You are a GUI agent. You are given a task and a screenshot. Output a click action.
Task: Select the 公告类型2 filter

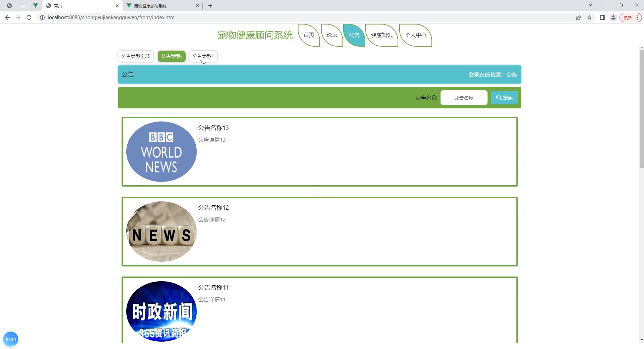(172, 56)
